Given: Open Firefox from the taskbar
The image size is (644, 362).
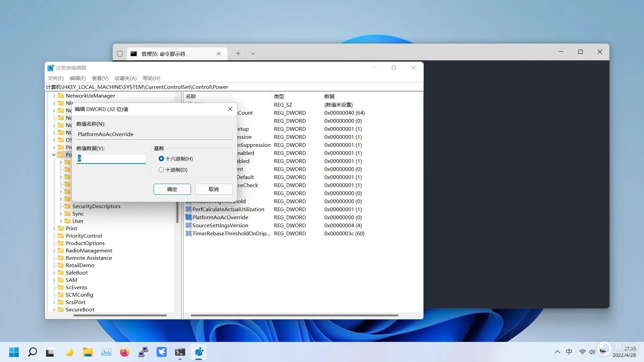Looking at the screenshot, I should pos(125,352).
